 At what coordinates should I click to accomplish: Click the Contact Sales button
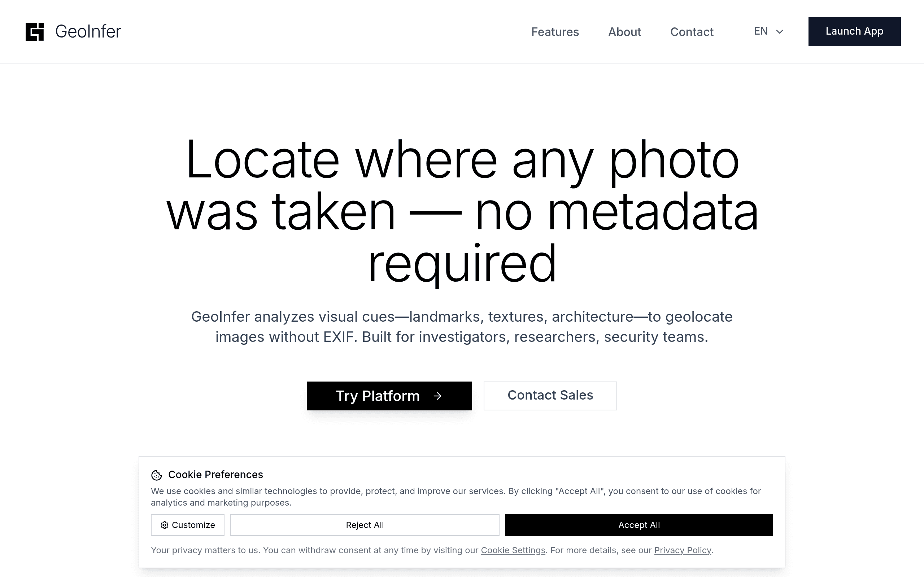550,396
